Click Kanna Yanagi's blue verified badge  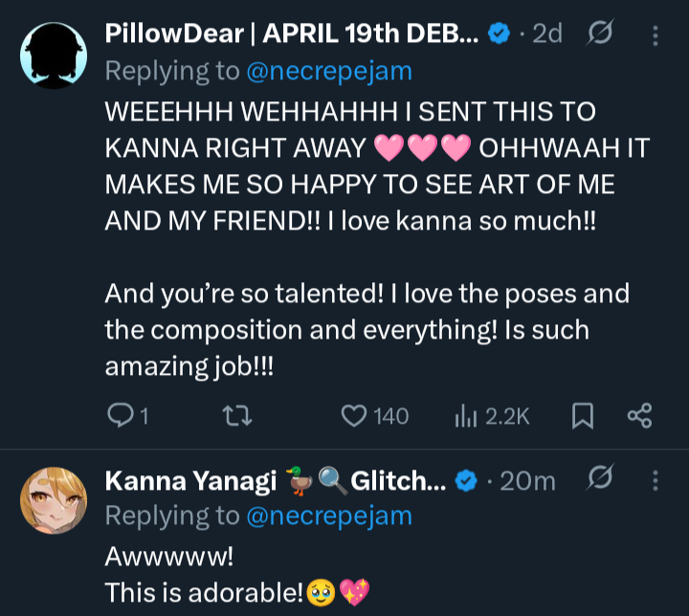466,480
